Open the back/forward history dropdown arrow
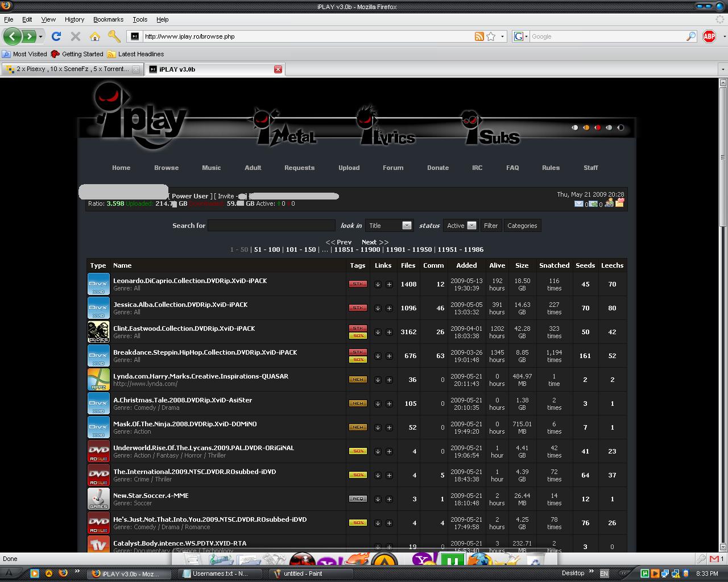 tap(40, 36)
